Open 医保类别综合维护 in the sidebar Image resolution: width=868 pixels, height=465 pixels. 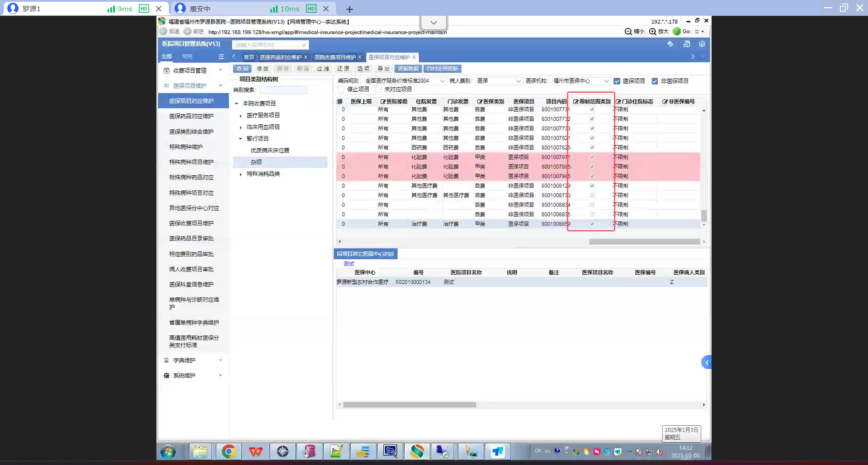[191, 132]
